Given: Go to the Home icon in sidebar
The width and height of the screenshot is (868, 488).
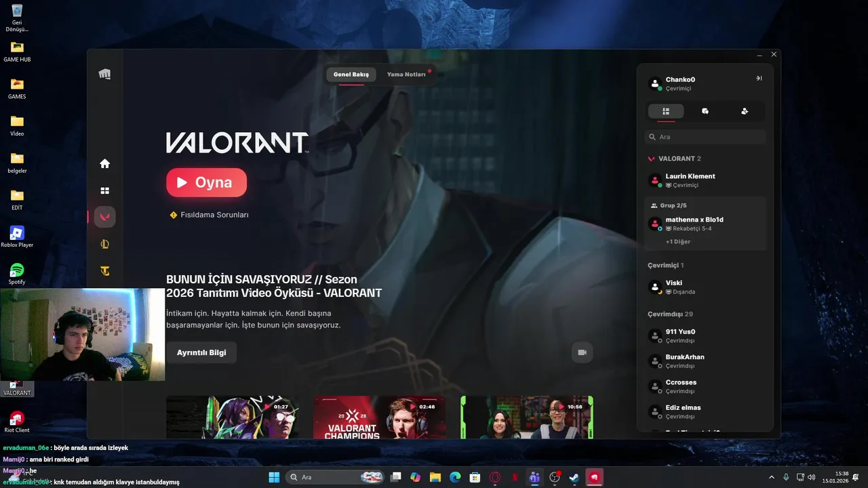Looking at the screenshot, I should (x=104, y=163).
